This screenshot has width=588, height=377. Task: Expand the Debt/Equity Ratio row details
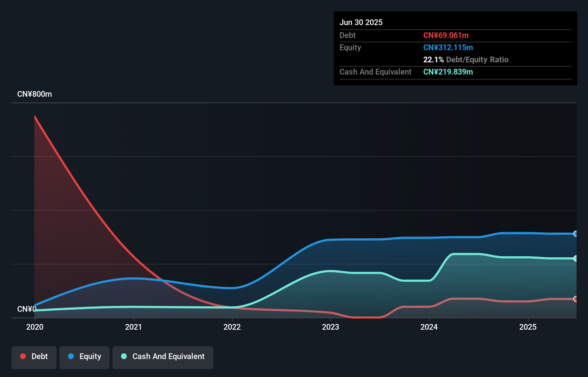[466, 59]
